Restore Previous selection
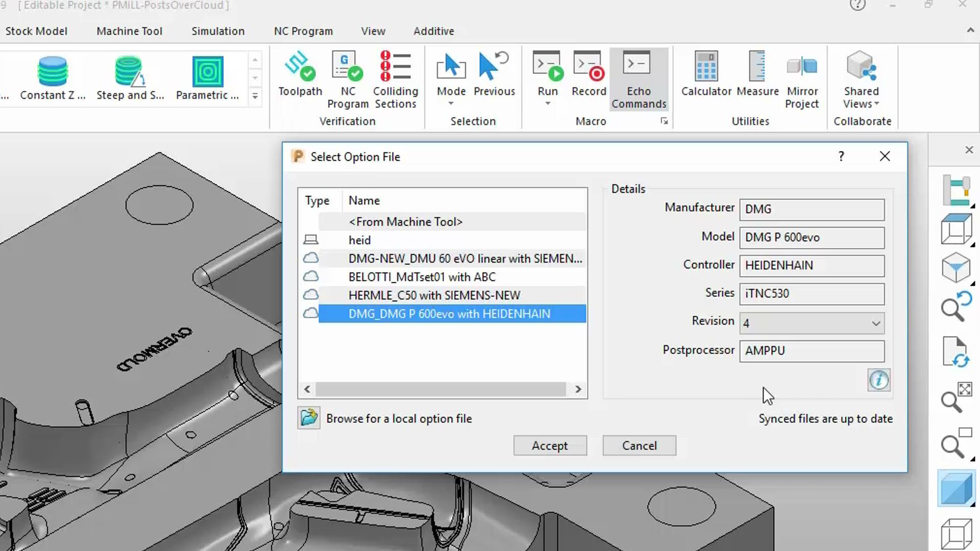The height and width of the screenshot is (551, 980). pyautogui.click(x=494, y=74)
